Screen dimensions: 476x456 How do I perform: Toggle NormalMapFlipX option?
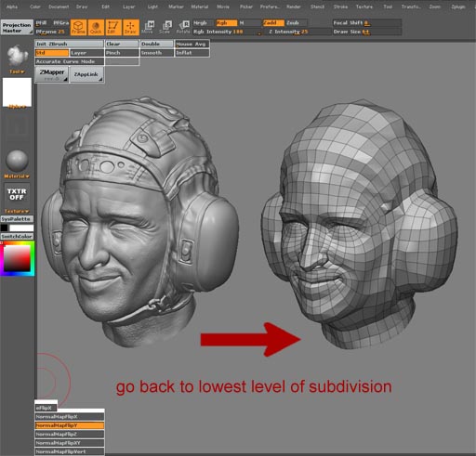click(70, 417)
